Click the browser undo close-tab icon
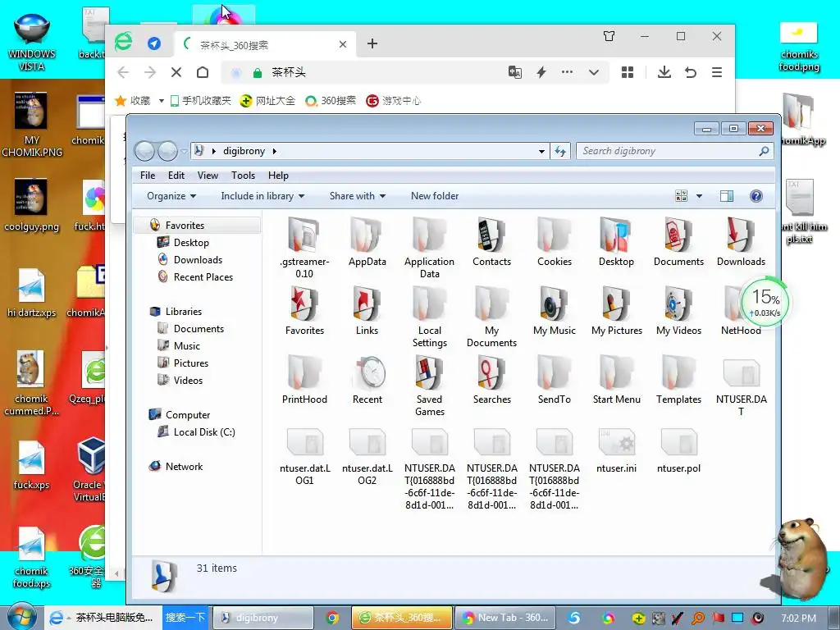 pyautogui.click(x=691, y=72)
